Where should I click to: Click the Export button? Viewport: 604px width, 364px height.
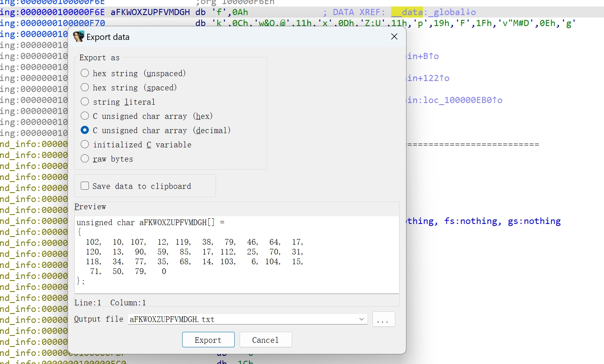pyautogui.click(x=208, y=340)
